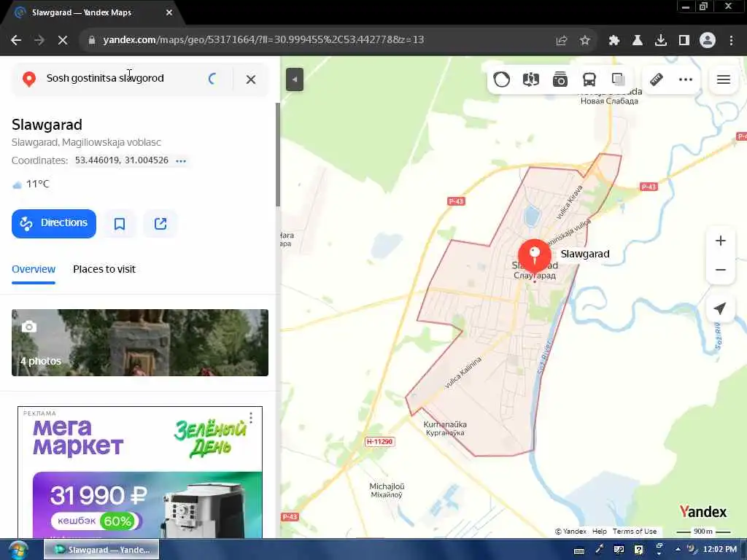The width and height of the screenshot is (747, 560).
Task: Click the © Yandex copyright link
Action: (x=570, y=532)
